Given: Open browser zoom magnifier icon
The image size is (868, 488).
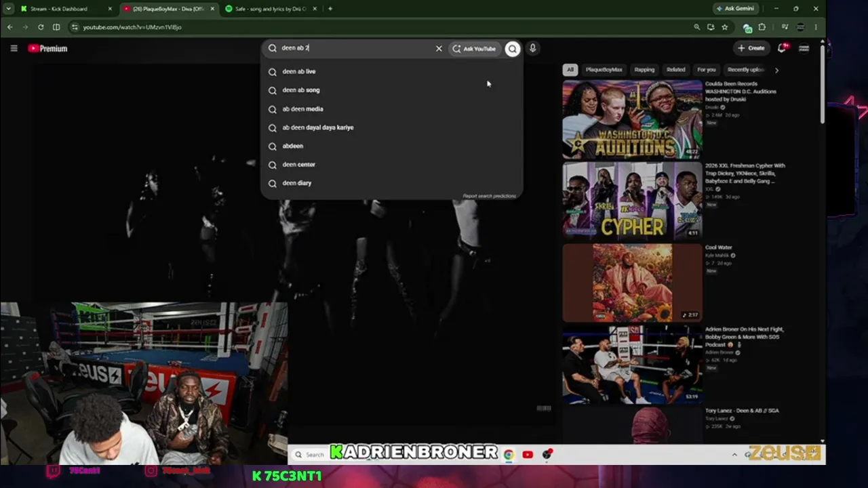Looking at the screenshot, I should click(696, 27).
